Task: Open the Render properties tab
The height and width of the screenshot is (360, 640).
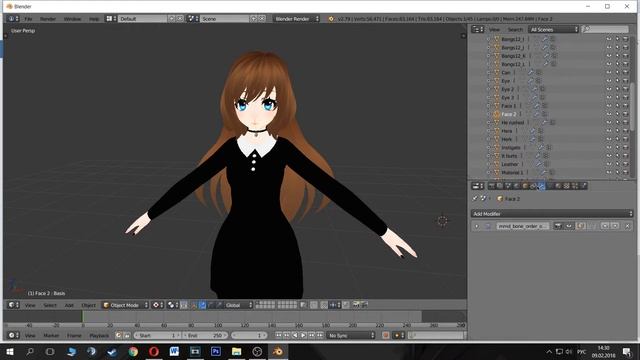Action: click(491, 186)
